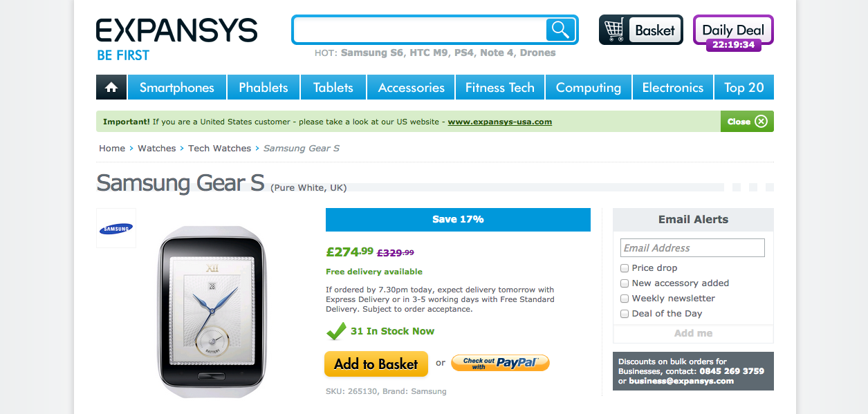Viewport: 868px width, 414px height.
Task: Go to the Home icon in navigation
Action: (x=111, y=88)
